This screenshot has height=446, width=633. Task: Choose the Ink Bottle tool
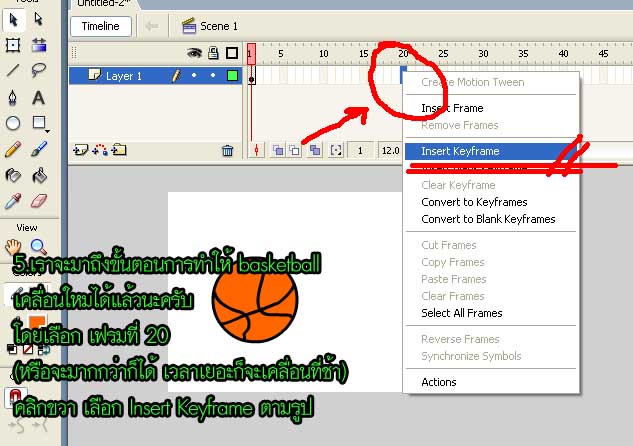click(x=13, y=175)
